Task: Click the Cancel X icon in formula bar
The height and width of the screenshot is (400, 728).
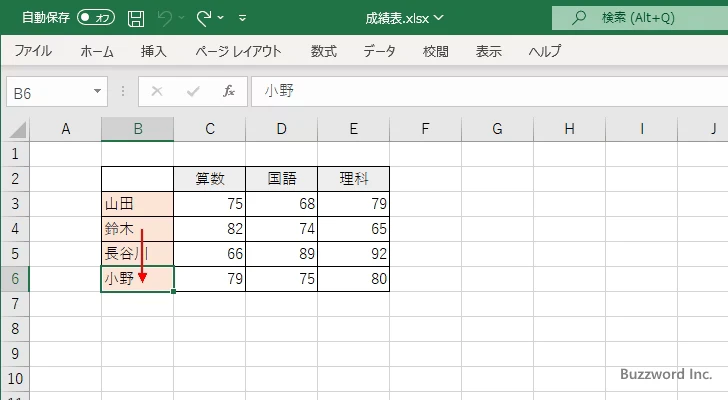Action: pyautogui.click(x=156, y=91)
